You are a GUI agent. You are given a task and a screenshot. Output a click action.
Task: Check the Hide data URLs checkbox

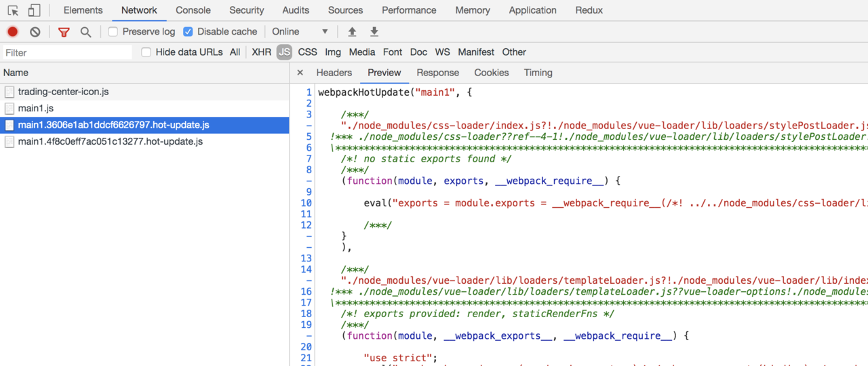click(146, 52)
